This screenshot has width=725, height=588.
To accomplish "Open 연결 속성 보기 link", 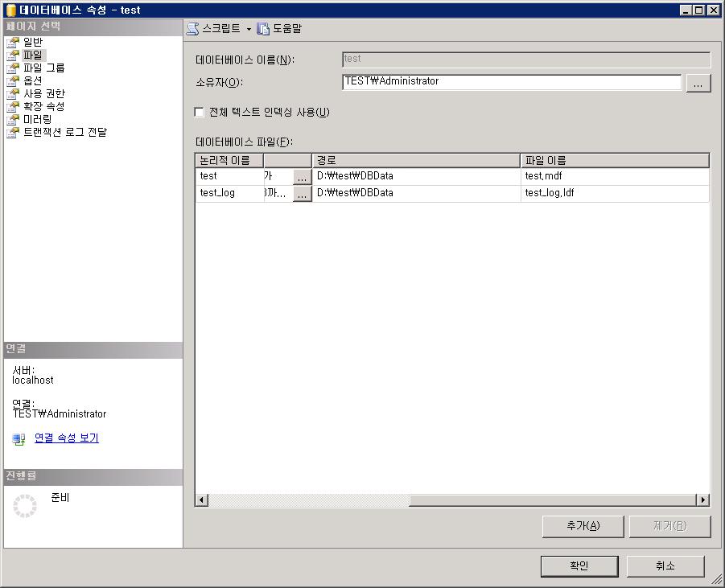I will (x=67, y=438).
